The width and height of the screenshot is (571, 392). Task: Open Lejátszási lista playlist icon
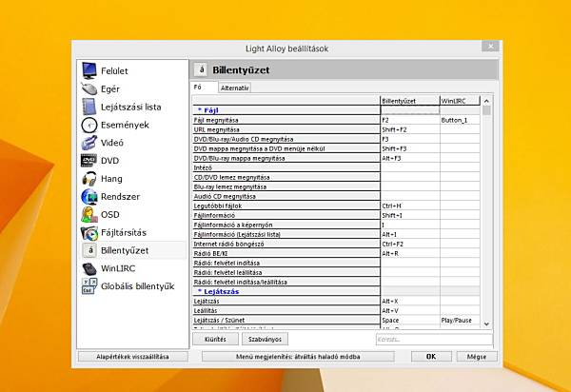point(89,107)
